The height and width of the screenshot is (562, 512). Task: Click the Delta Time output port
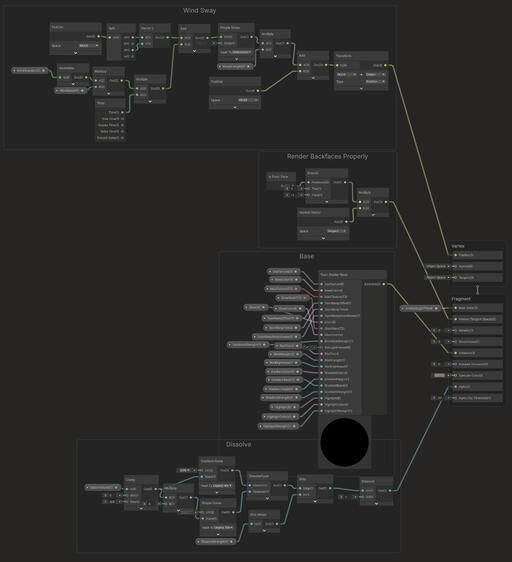coord(122,132)
